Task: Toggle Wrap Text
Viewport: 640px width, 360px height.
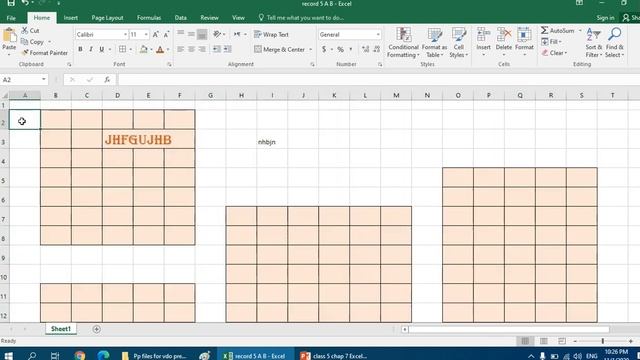Action: coord(271,35)
